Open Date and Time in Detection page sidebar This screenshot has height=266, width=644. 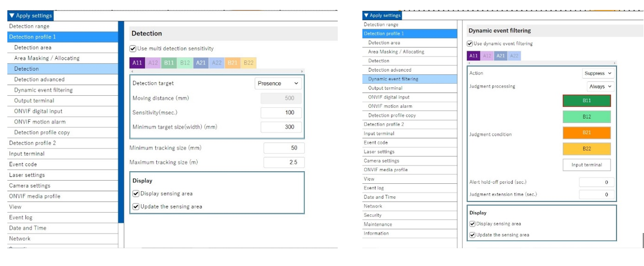pyautogui.click(x=63, y=228)
